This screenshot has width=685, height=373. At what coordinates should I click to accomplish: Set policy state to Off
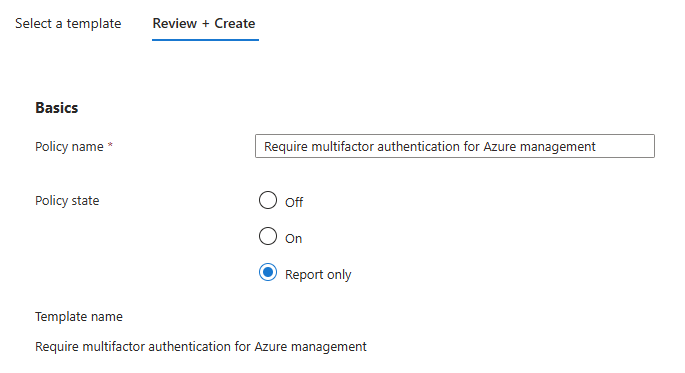268,200
